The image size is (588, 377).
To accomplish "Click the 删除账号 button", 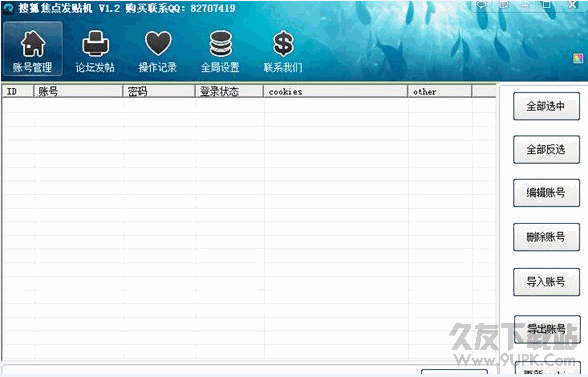I will (546, 237).
